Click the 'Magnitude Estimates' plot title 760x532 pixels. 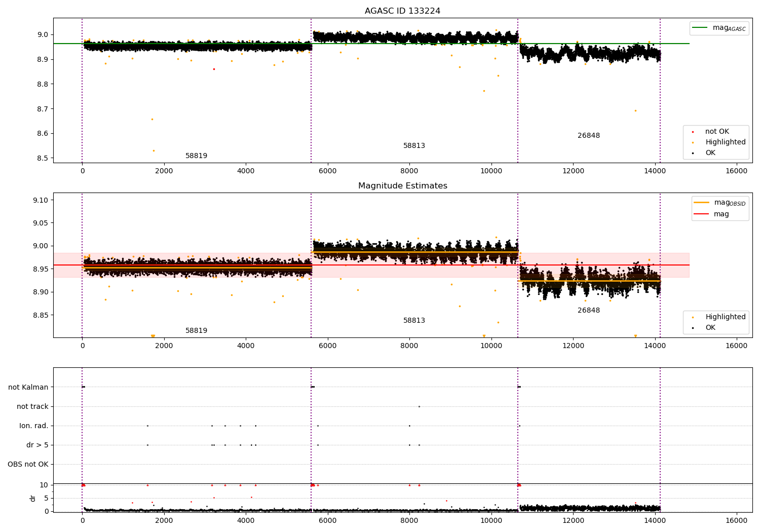(x=402, y=186)
